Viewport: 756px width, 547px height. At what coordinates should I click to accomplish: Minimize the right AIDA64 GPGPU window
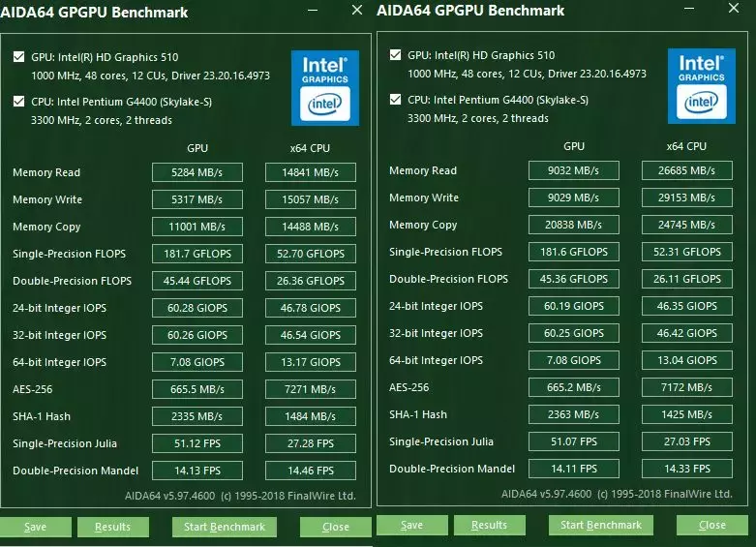(x=689, y=8)
